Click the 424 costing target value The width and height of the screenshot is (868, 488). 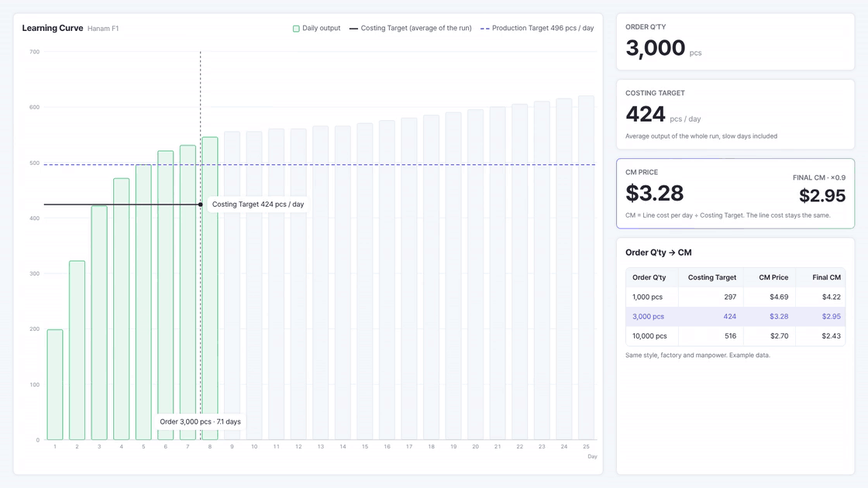tap(646, 115)
